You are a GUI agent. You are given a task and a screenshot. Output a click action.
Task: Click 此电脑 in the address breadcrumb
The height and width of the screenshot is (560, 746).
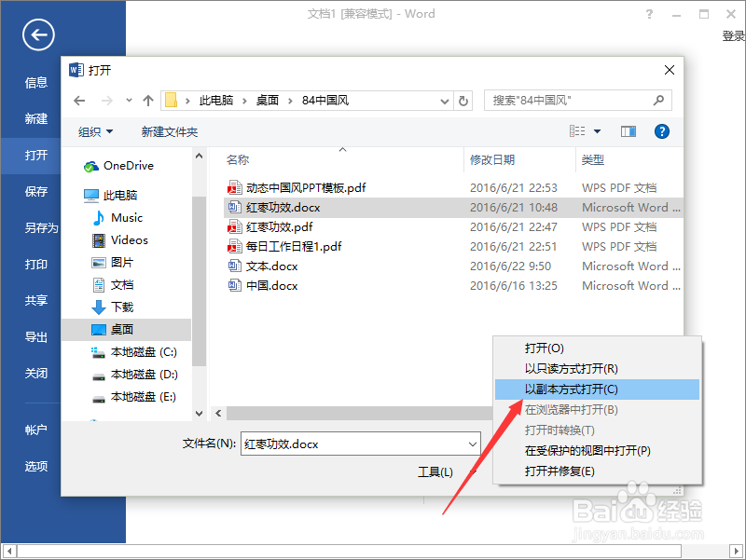(216, 101)
